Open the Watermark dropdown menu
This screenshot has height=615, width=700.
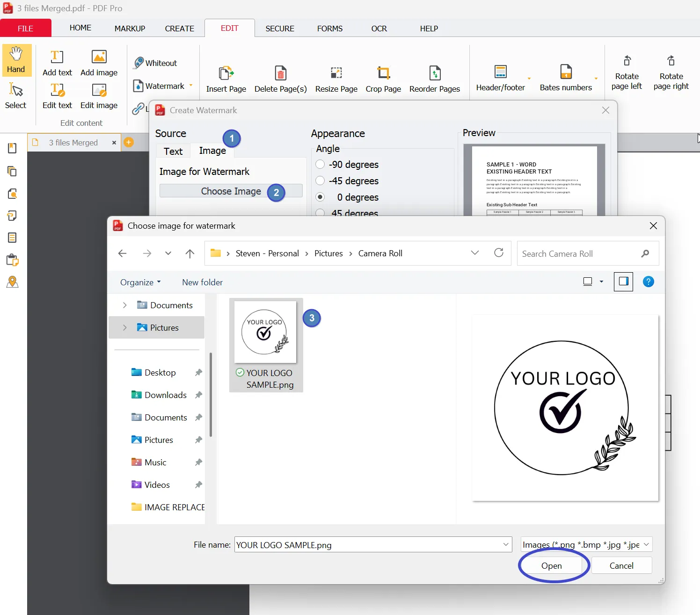[x=191, y=86]
